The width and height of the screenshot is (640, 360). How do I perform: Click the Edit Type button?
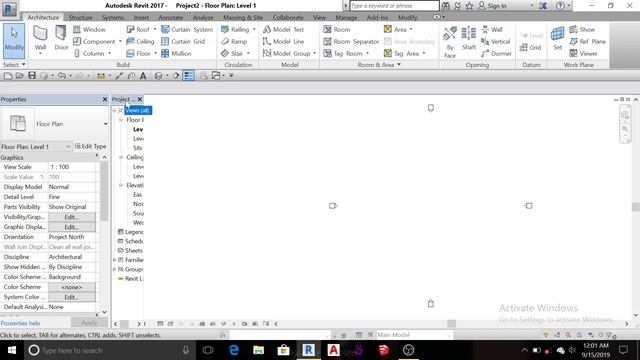click(90, 146)
